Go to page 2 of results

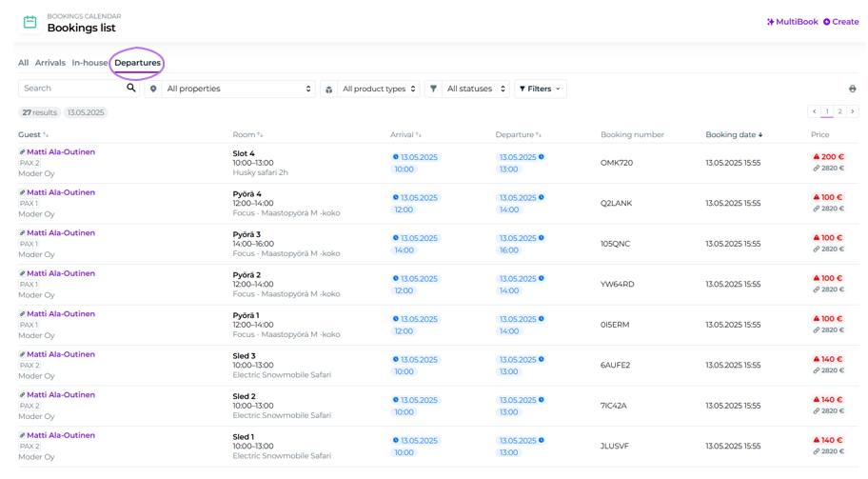tap(839, 111)
